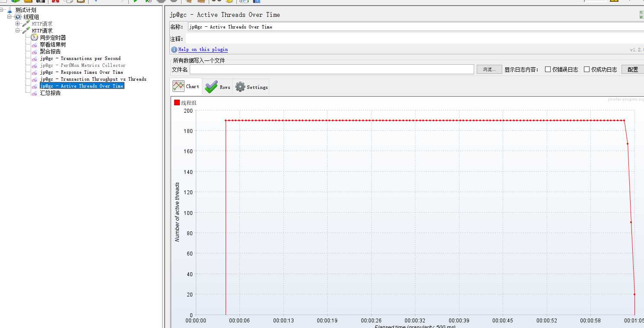This screenshot has width=644, height=328.
Task: Focus the 文件名 filename field
Action: [x=332, y=69]
